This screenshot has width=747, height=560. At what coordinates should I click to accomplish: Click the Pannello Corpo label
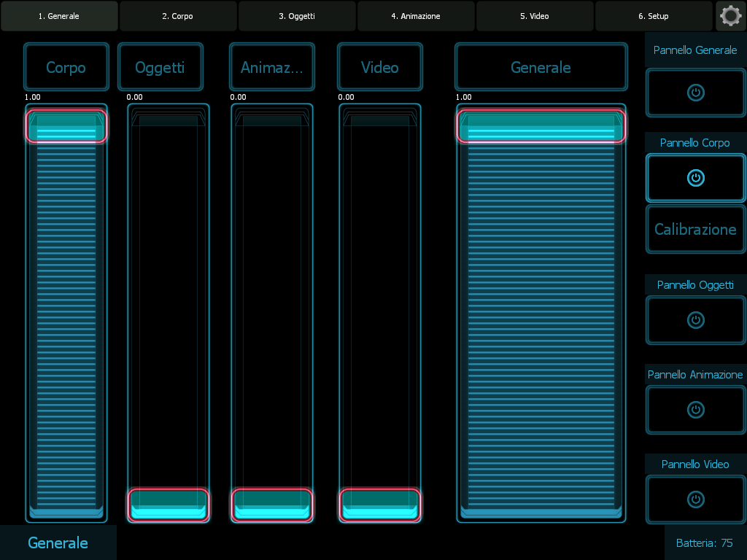[695, 143]
